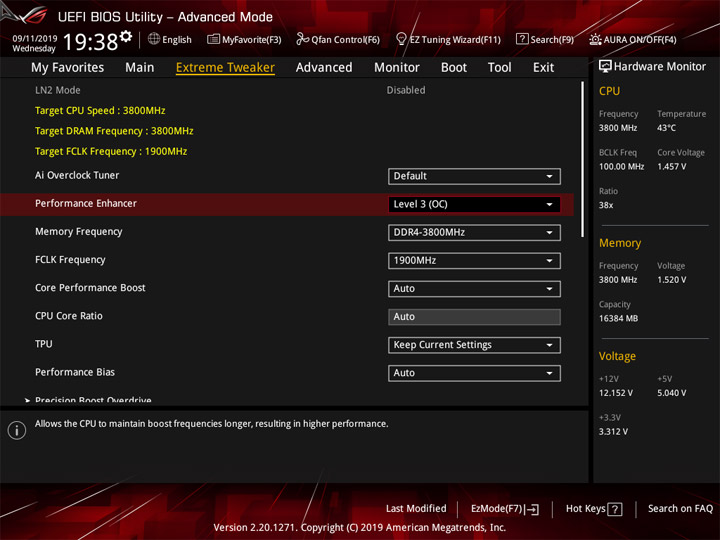Click the 19:38 clock display

(91, 42)
